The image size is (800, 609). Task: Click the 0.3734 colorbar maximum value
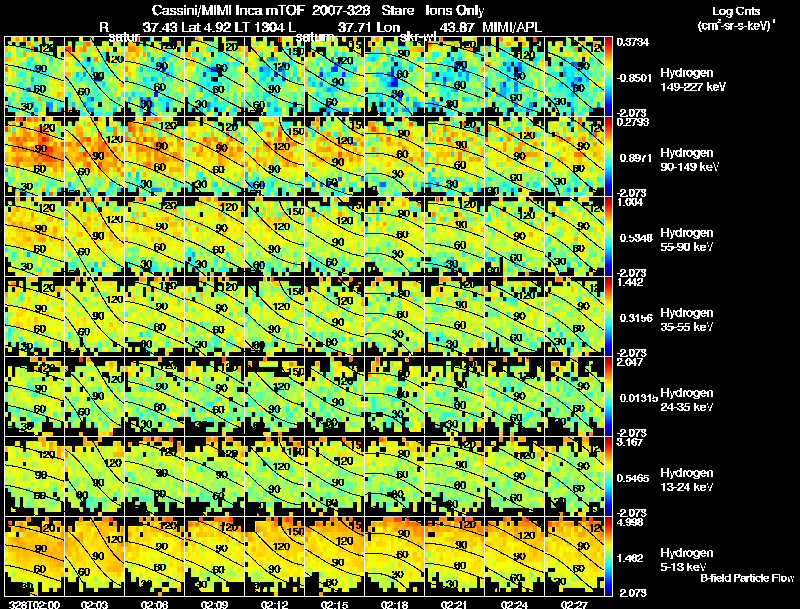(633, 42)
